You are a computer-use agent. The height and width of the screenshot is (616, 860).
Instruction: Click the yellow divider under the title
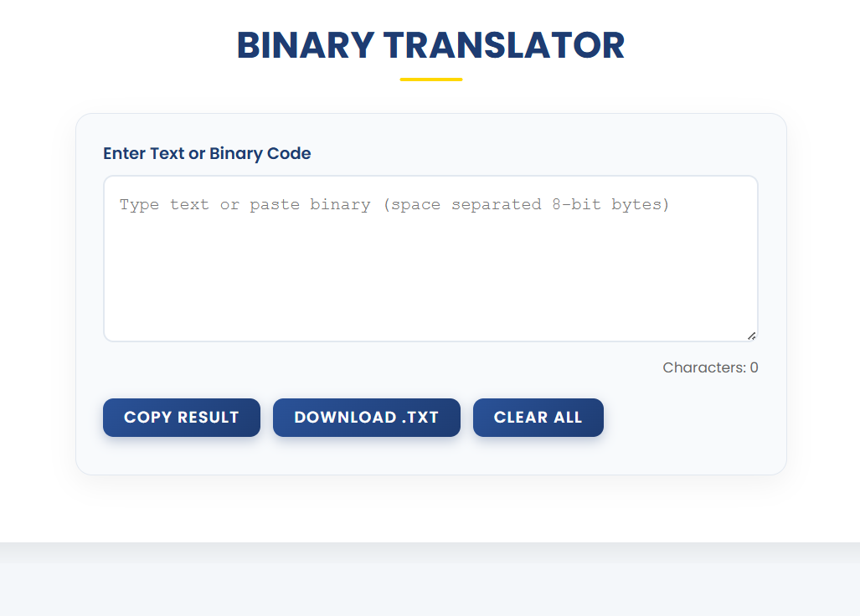pos(430,79)
